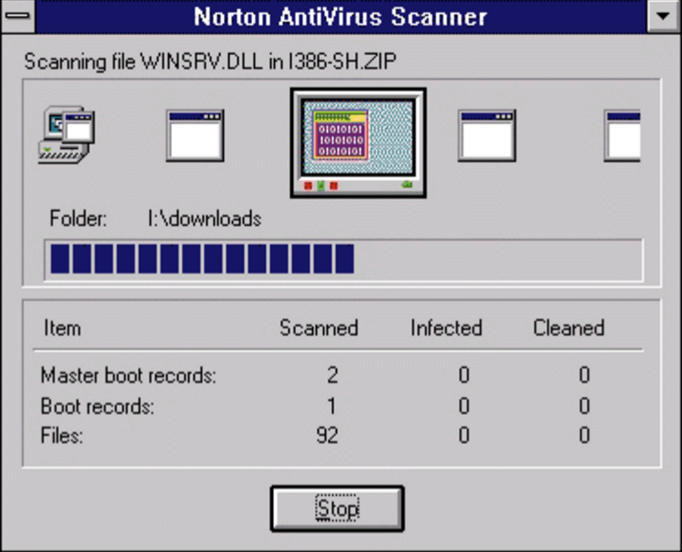Open the window system menu box
This screenshot has height=552, width=682.
pos(18,16)
